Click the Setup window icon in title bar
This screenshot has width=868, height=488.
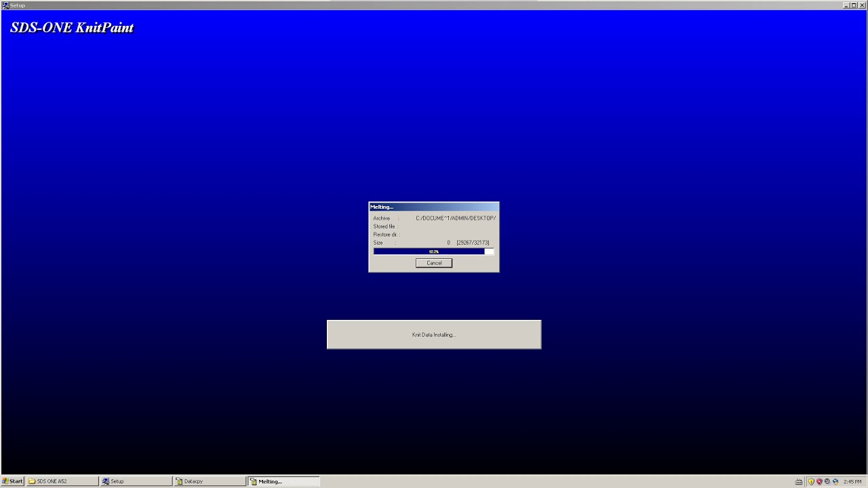point(5,5)
